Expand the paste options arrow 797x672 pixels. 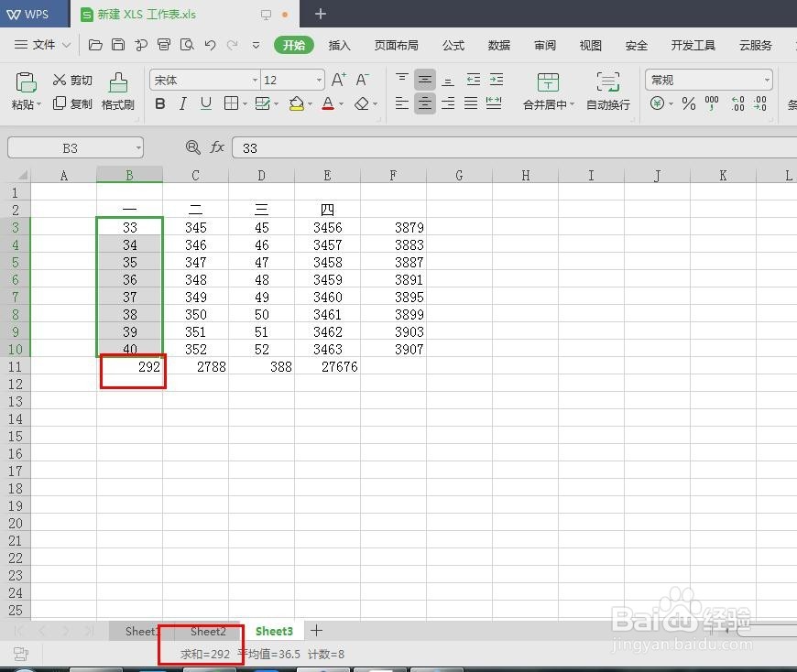[39, 104]
